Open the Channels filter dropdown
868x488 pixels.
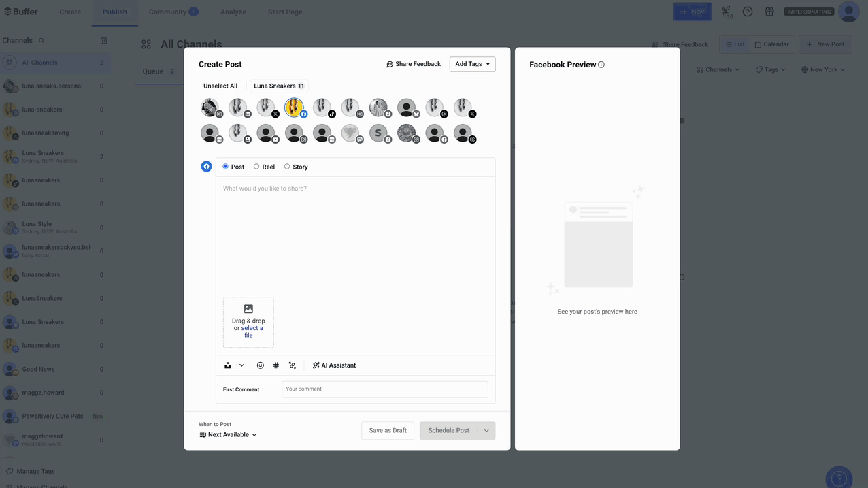718,69
